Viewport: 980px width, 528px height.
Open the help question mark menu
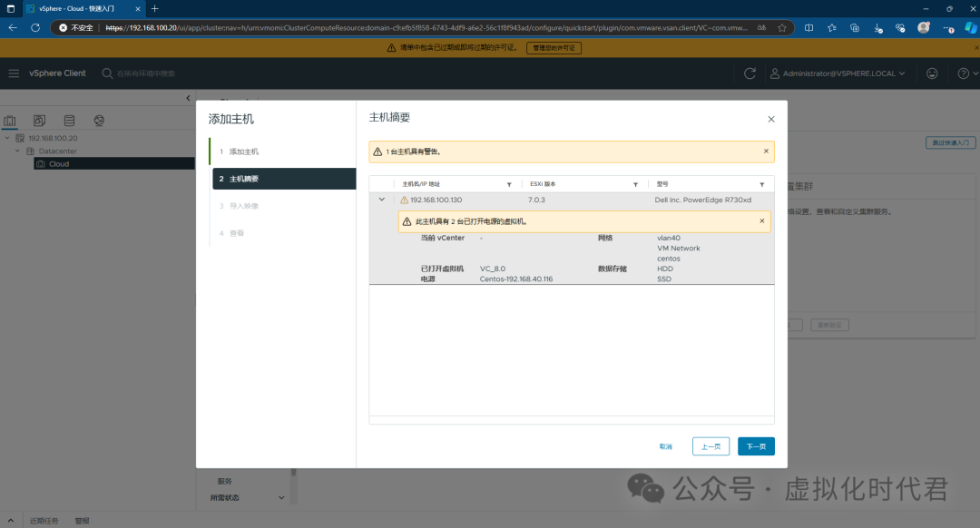967,73
